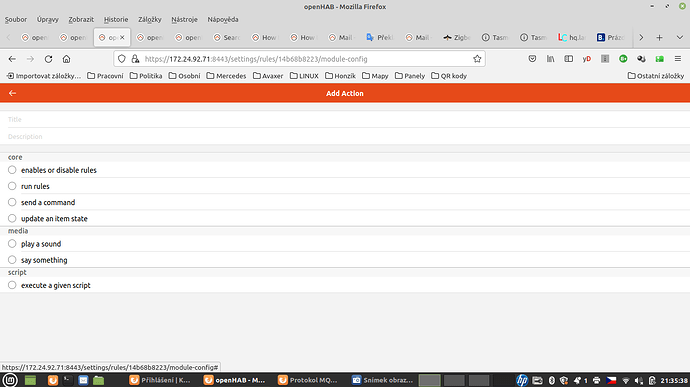Image resolution: width=690 pixels, height=387 pixels.
Task: Switch to the Překladač tab
Action: click(380, 38)
